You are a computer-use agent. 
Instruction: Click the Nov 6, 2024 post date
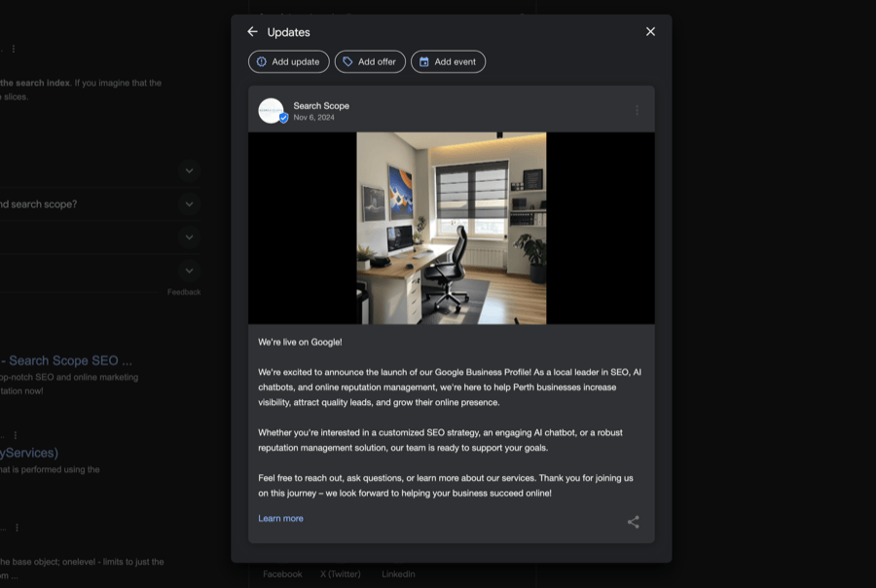click(x=314, y=118)
